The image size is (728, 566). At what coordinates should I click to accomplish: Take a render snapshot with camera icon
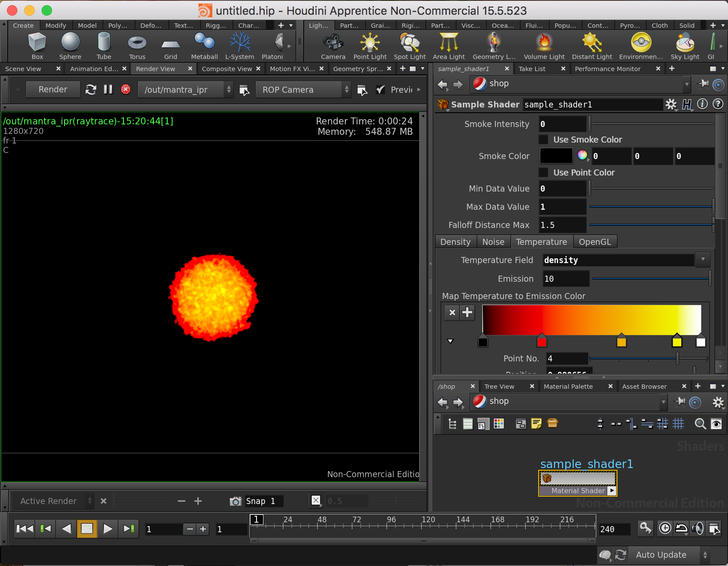pyautogui.click(x=235, y=501)
